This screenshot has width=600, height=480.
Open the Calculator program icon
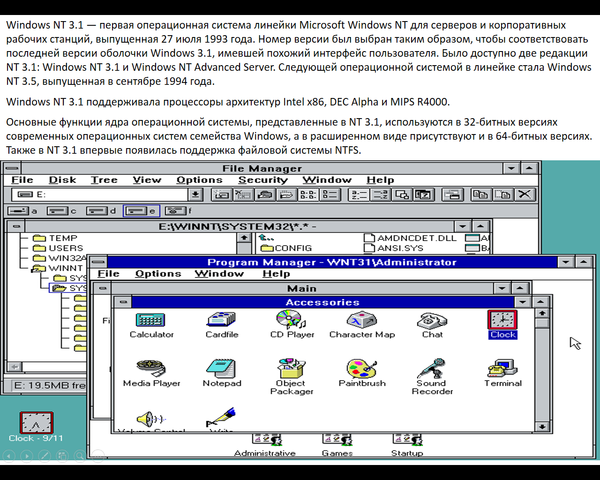[151, 320]
